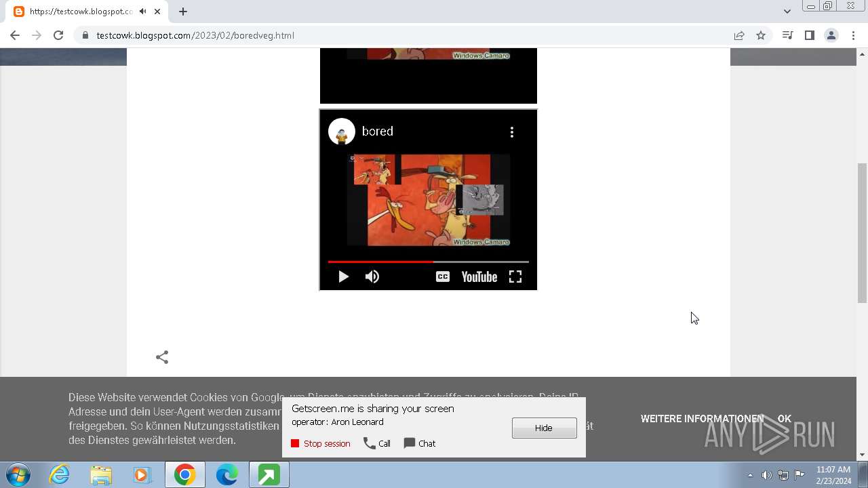The image size is (868, 488).
Task: Open the Windows Start menu
Action: tap(18, 475)
